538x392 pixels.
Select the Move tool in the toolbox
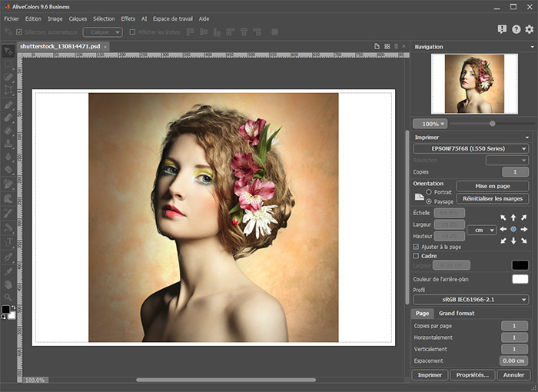click(8, 51)
